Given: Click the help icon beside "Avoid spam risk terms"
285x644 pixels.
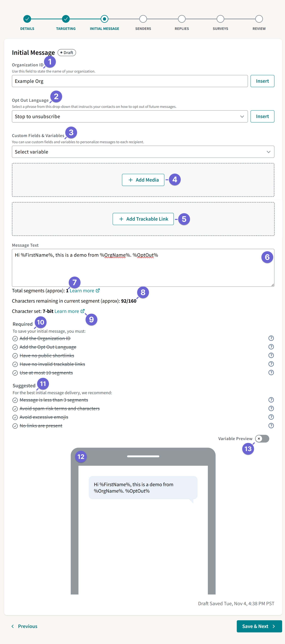Looking at the screenshot, I should [271, 408].
